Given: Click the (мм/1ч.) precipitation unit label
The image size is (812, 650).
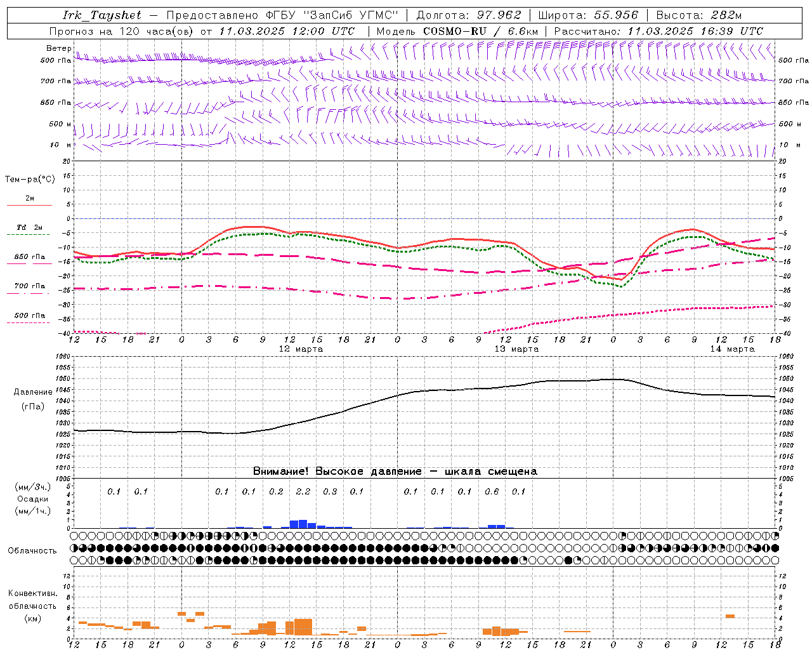Looking at the screenshot, I should 33,511.
